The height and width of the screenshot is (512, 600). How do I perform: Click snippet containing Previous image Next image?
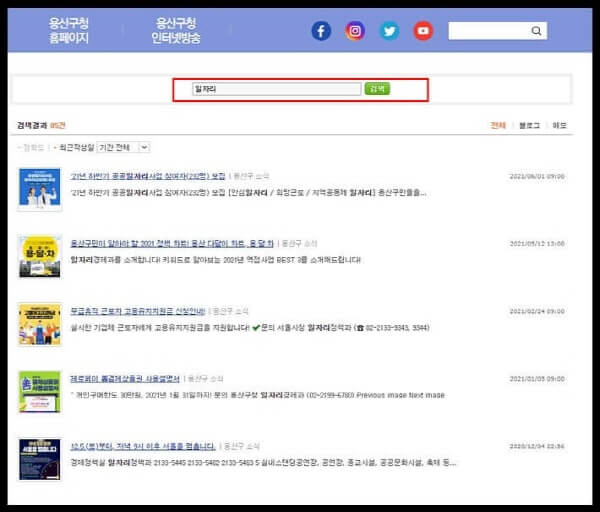click(x=258, y=395)
